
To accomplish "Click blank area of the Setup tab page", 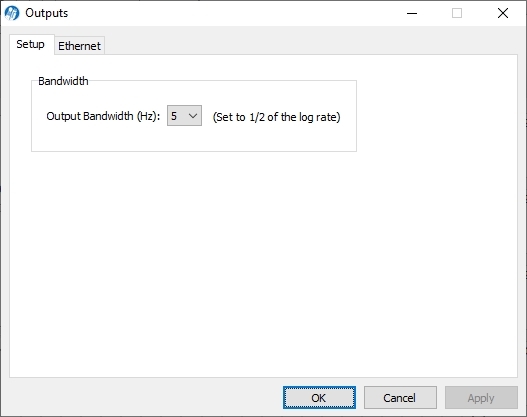I will click(262, 262).
